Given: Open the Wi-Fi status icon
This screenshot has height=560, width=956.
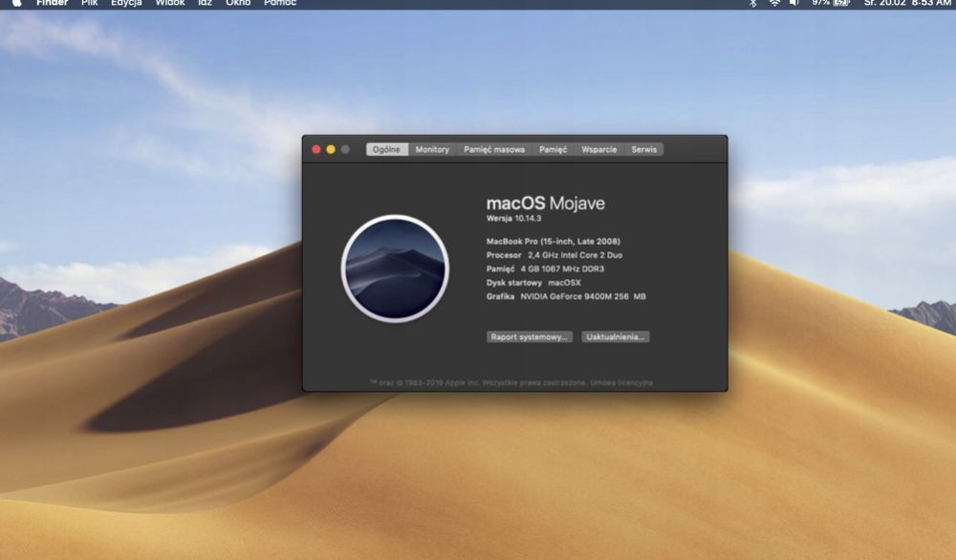Looking at the screenshot, I should pos(774,3).
